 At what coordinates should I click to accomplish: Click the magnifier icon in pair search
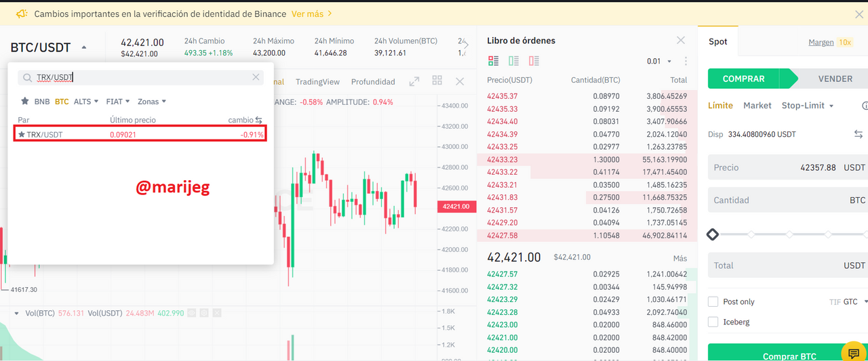coord(28,77)
